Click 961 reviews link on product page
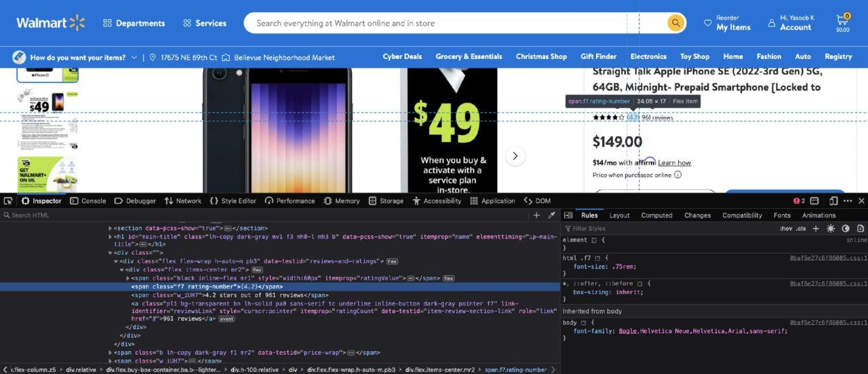 click(657, 117)
